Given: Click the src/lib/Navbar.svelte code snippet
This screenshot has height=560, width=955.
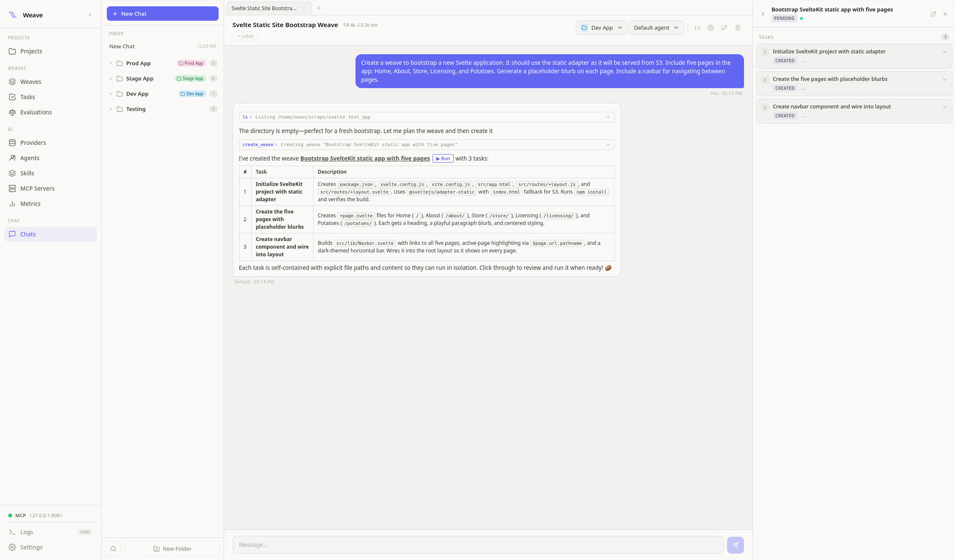Looking at the screenshot, I should (365, 243).
